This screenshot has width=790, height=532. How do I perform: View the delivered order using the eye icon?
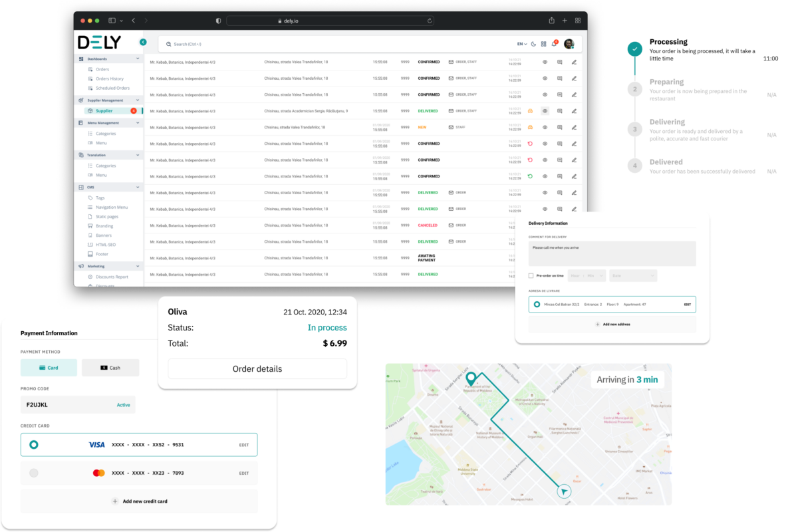click(544, 111)
